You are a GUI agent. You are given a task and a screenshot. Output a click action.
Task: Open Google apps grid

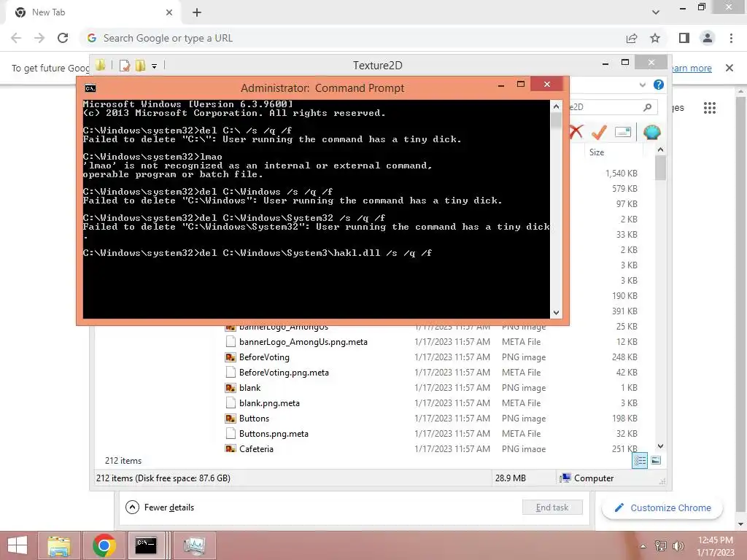click(710, 108)
